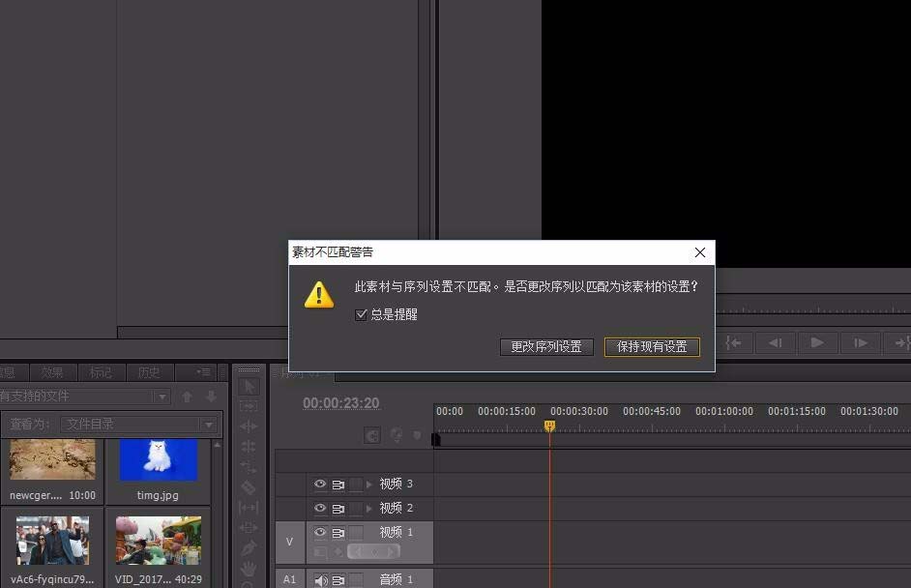The width and height of the screenshot is (911, 588).
Task: Click the A1 source track indicator
Action: pyautogui.click(x=290, y=578)
